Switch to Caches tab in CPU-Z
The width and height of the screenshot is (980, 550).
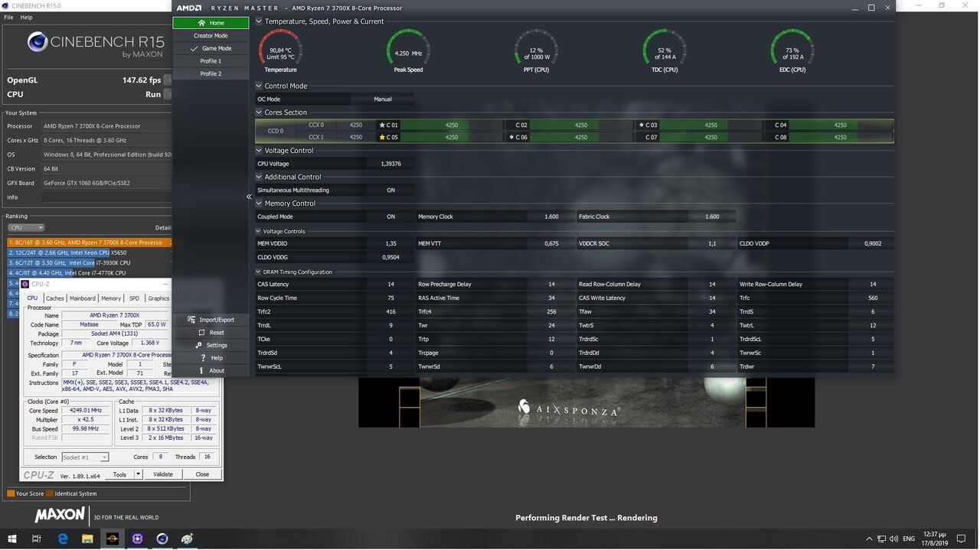click(x=55, y=298)
